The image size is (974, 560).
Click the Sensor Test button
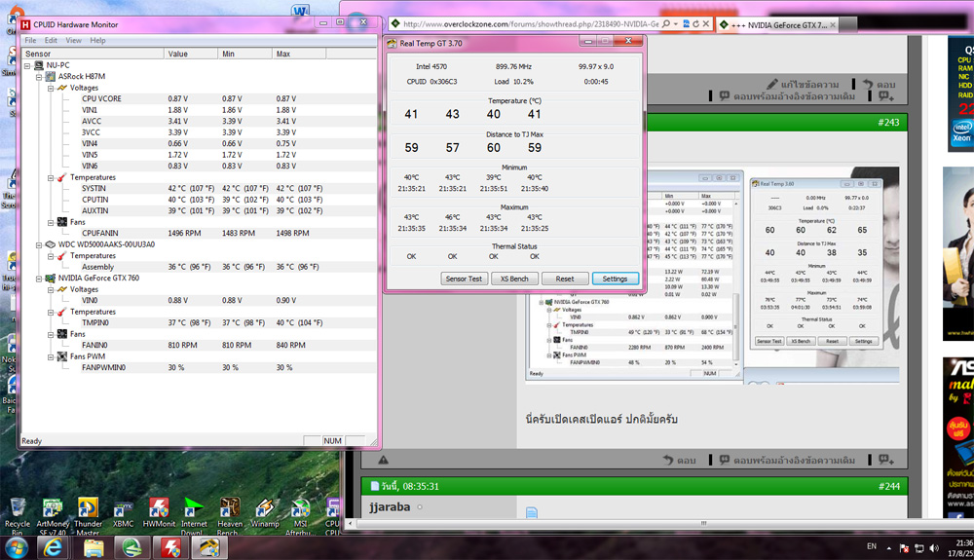click(x=463, y=279)
